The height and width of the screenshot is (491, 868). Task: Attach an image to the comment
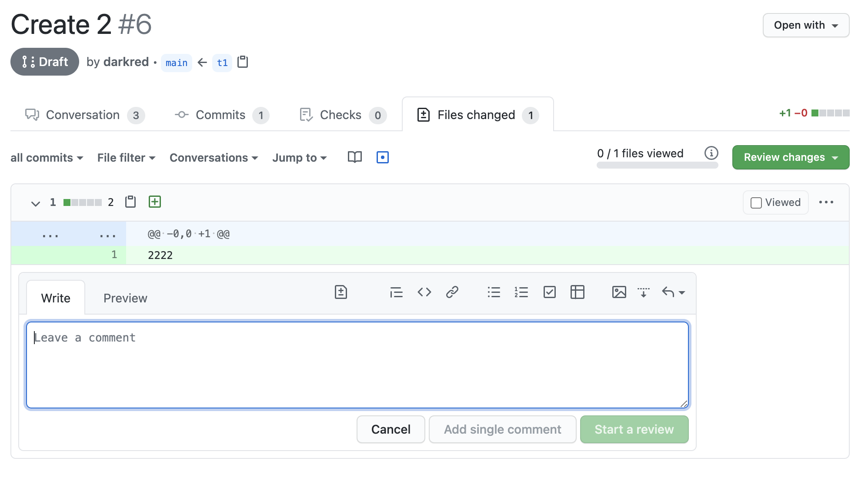(x=619, y=292)
